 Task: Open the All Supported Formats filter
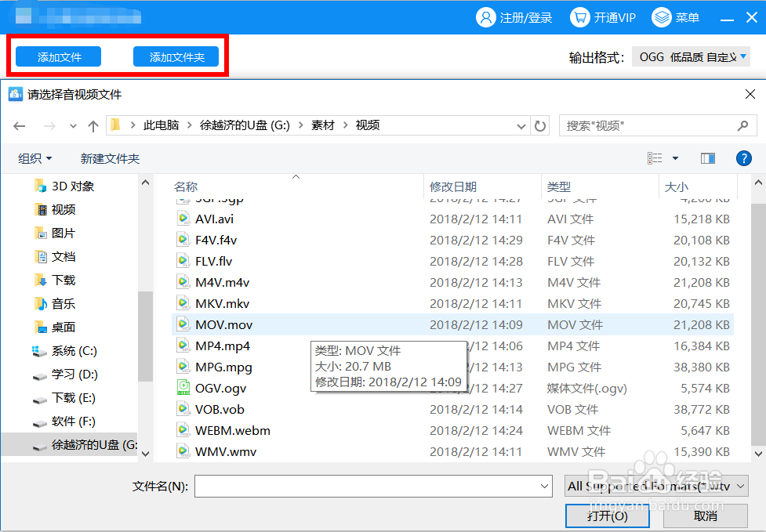656,486
